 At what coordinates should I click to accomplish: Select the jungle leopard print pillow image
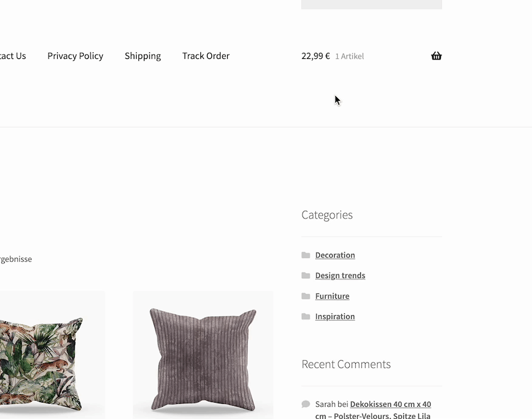point(52,355)
